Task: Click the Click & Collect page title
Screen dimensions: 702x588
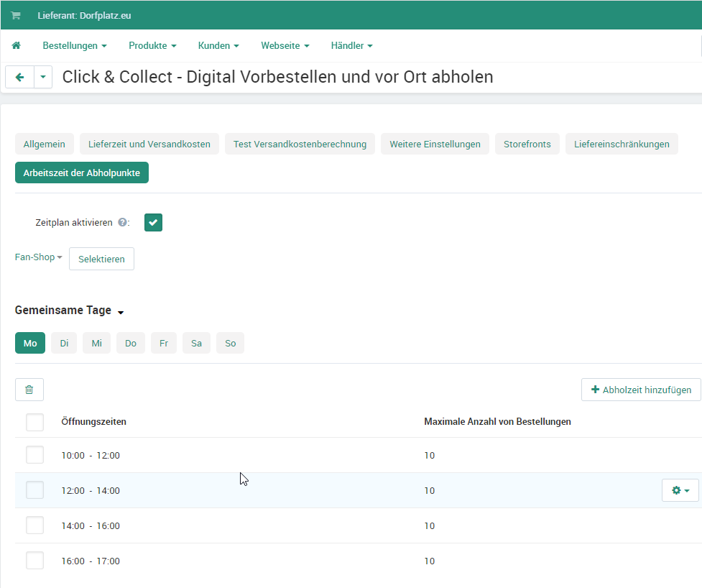Action: [277, 77]
